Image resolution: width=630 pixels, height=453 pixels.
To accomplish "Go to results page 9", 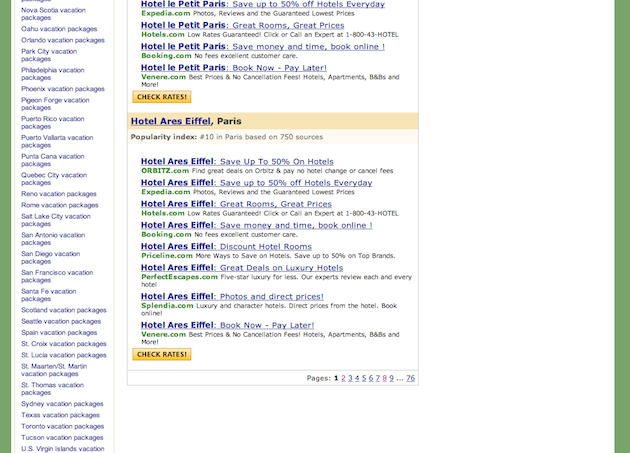I will click(391, 378).
